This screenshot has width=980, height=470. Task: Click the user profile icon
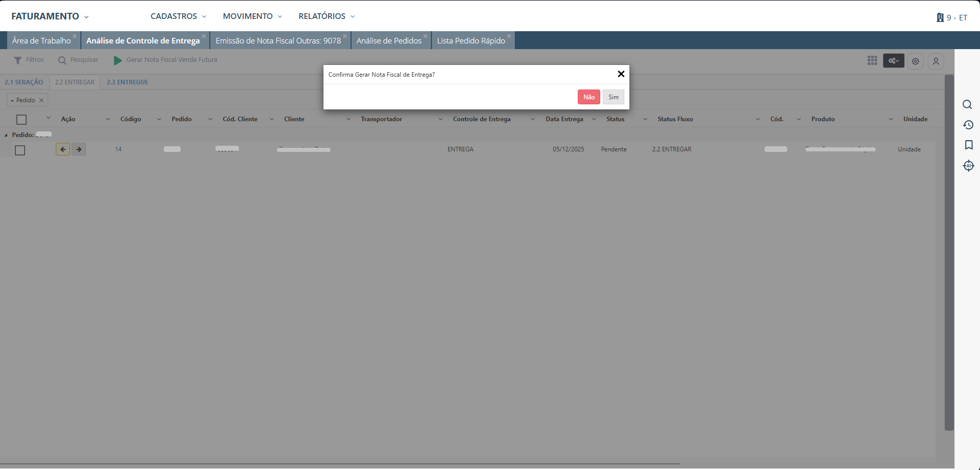(x=935, y=61)
